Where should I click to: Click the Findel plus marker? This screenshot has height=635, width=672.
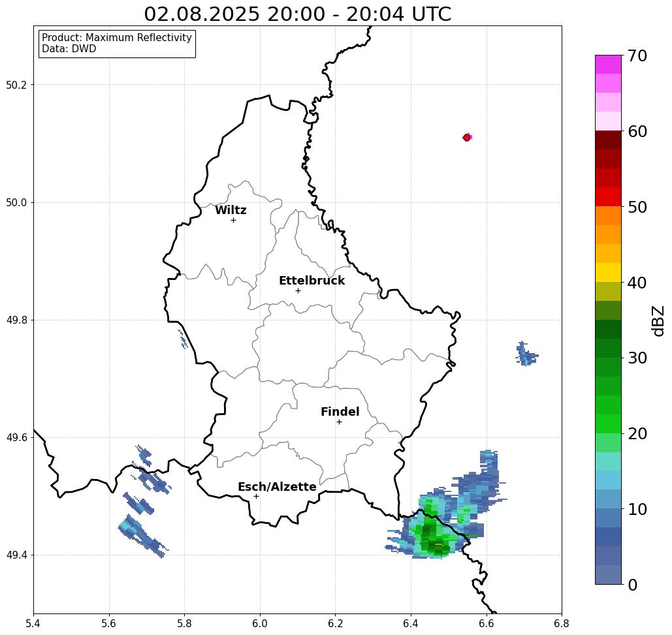[x=339, y=422]
